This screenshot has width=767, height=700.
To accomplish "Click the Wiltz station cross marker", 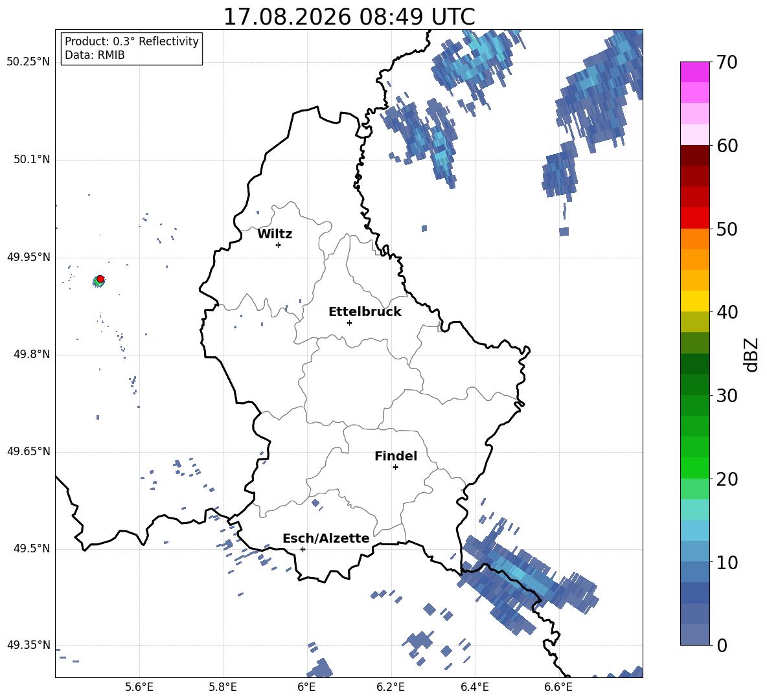I will (279, 245).
